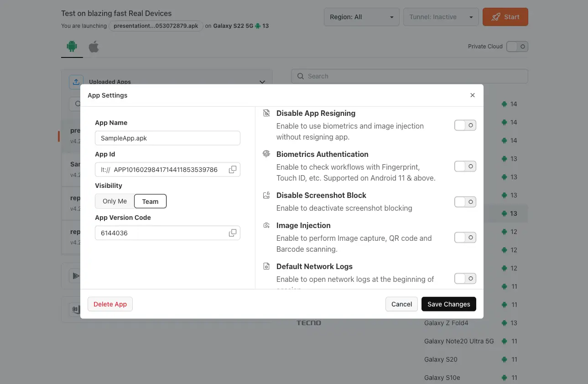Open the Tunnel: Inactive dropdown
The height and width of the screenshot is (384, 588).
(x=441, y=17)
